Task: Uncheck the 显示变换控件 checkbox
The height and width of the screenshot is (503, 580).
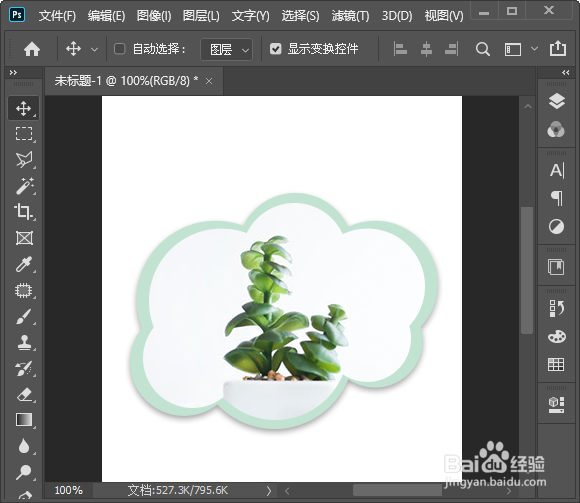Action: coord(276,49)
